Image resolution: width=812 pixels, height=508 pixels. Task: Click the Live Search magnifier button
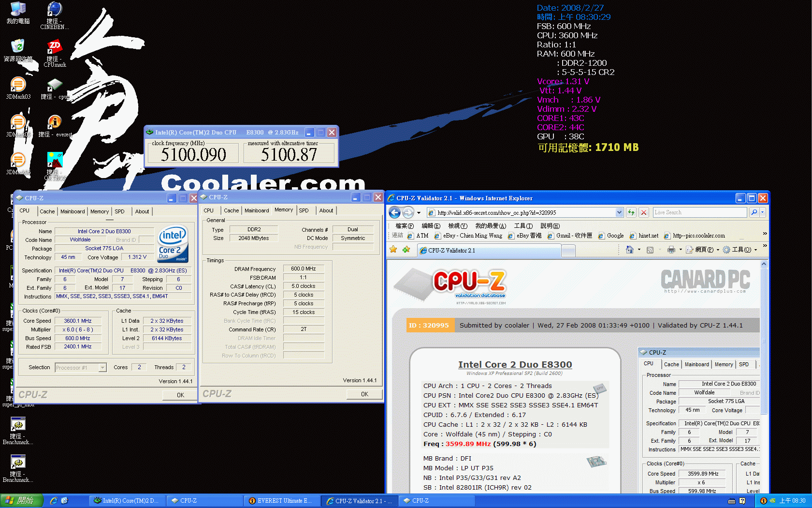tap(754, 212)
